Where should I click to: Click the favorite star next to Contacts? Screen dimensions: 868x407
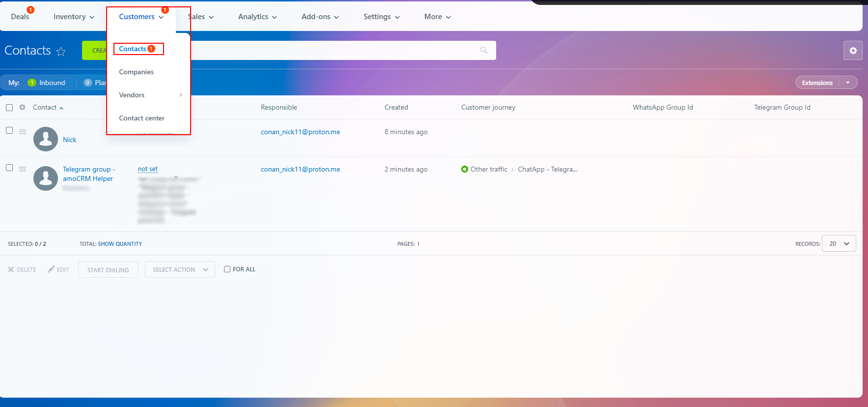coord(61,51)
